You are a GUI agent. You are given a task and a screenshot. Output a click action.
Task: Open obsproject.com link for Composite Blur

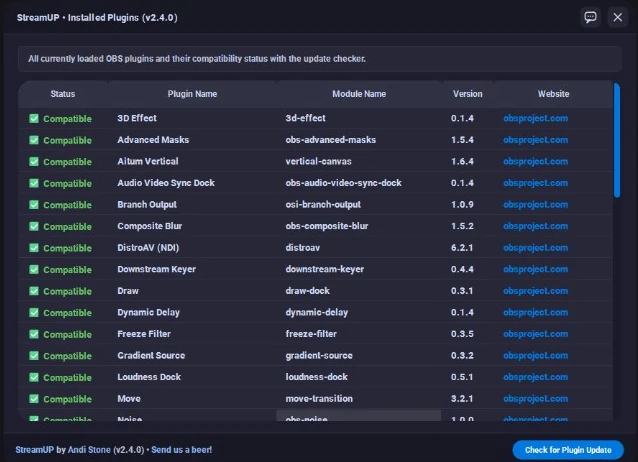pos(535,226)
